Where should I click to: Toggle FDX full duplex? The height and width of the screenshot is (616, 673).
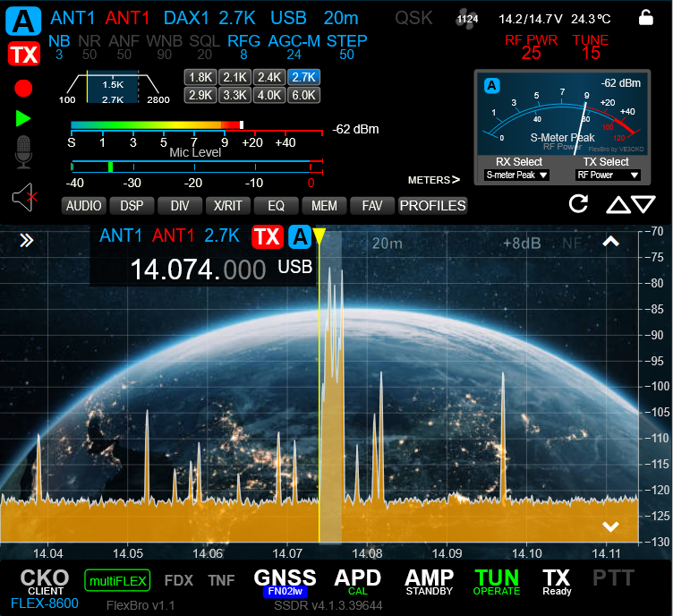point(179,580)
